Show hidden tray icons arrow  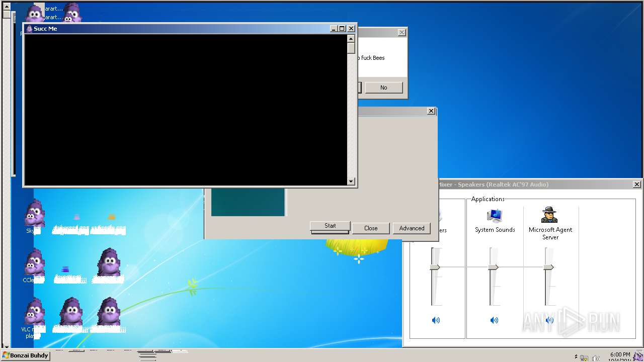576,356
